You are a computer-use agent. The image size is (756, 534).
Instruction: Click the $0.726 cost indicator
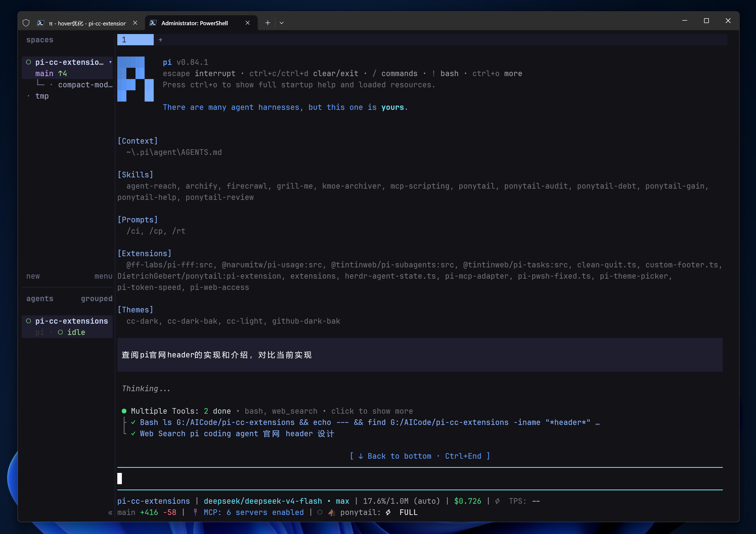pos(468,501)
